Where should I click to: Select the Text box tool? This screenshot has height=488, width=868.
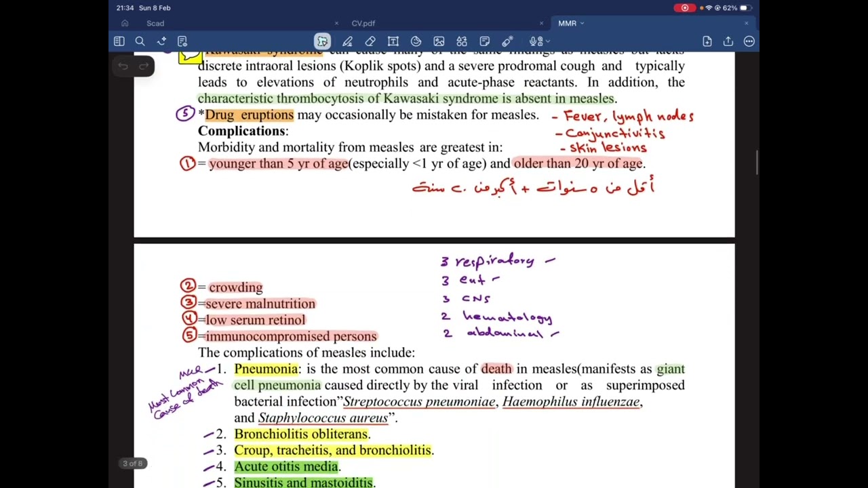[393, 41]
